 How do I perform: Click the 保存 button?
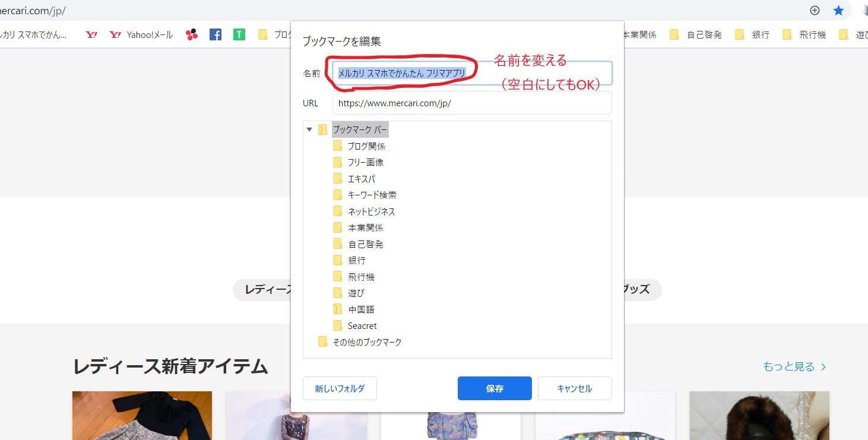pos(494,388)
